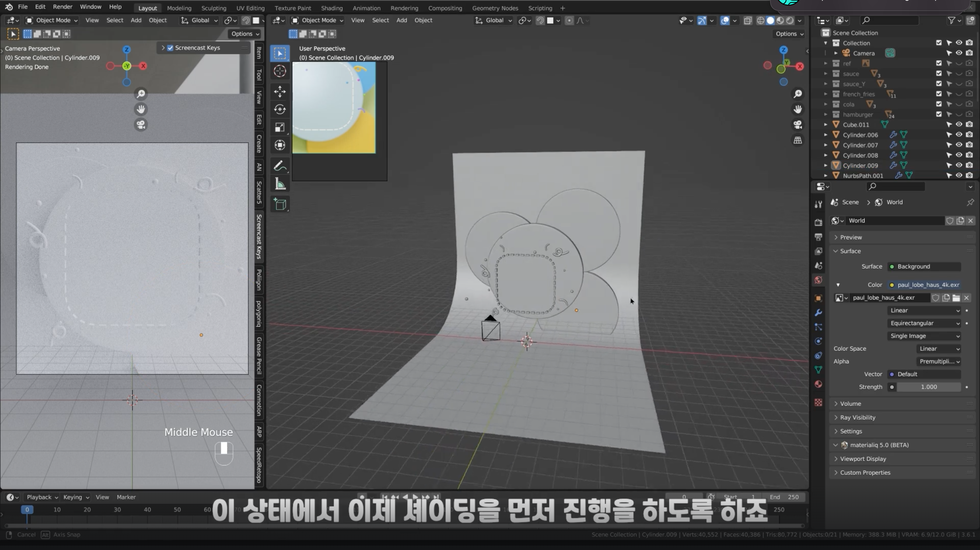The height and width of the screenshot is (550, 980).
Task: Hide Cylinder.006 in viewport
Action: pos(959,135)
